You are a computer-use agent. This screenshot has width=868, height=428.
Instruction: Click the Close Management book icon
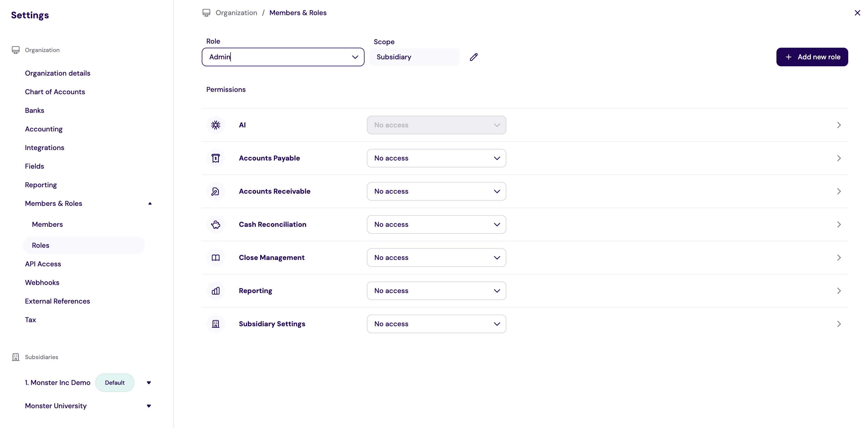click(x=215, y=258)
